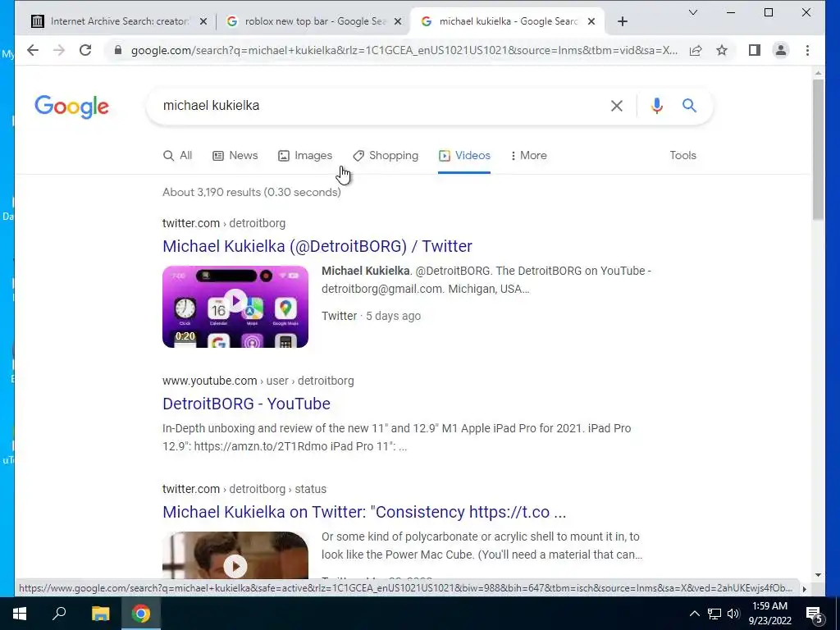The image size is (840, 630).
Task: Play the second Twitter video thumbnail
Action: click(235, 555)
